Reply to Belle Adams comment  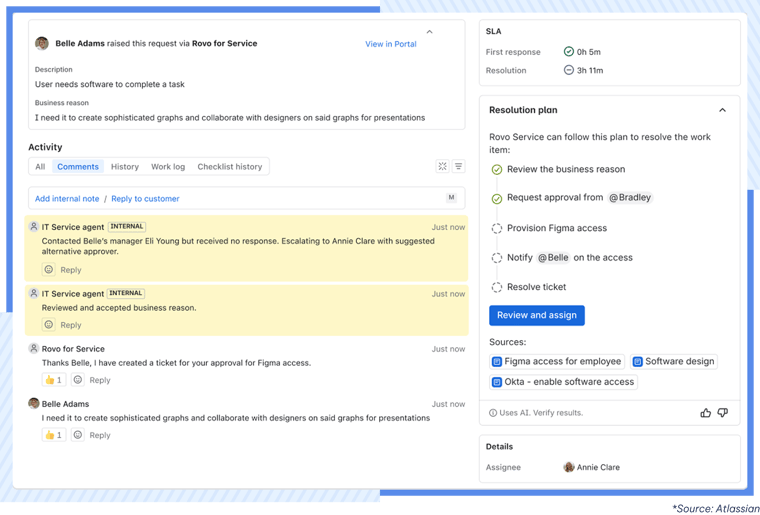click(x=100, y=436)
